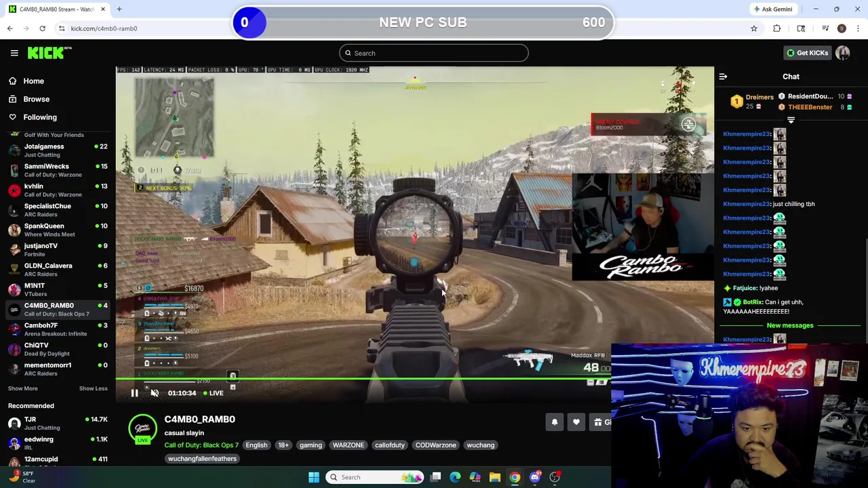Open justjanoTV channel in sidebar
This screenshot has height=488, width=868.
coord(58,249)
